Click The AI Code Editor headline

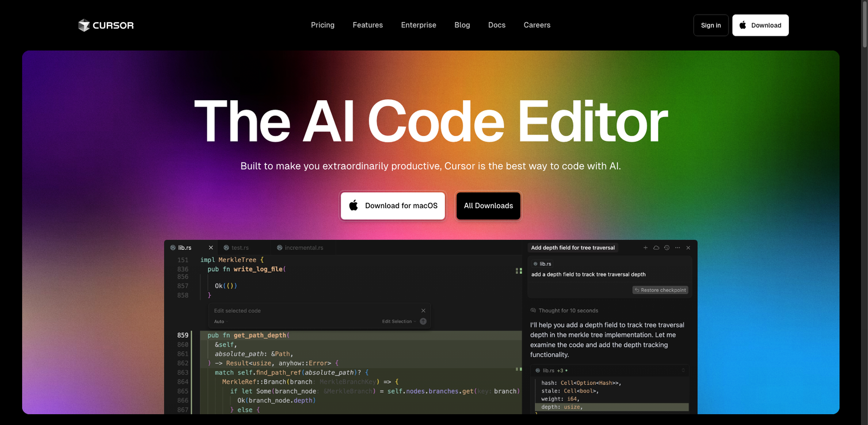[x=431, y=121]
